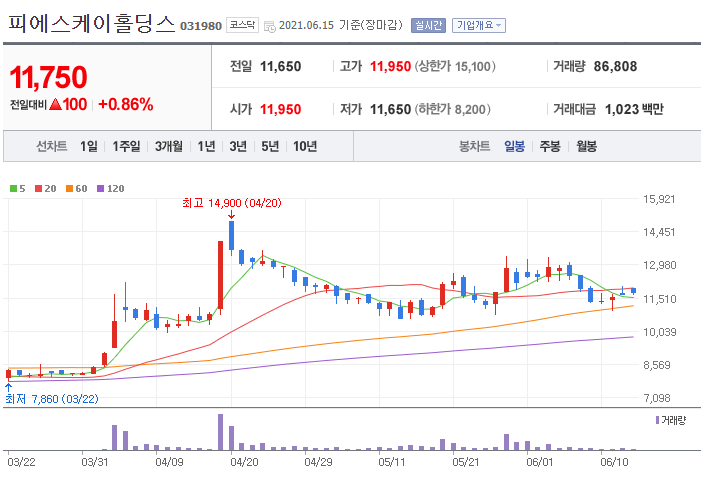Click the 05/21 date label on the axis
This screenshot has height=491, width=701.
466,462
